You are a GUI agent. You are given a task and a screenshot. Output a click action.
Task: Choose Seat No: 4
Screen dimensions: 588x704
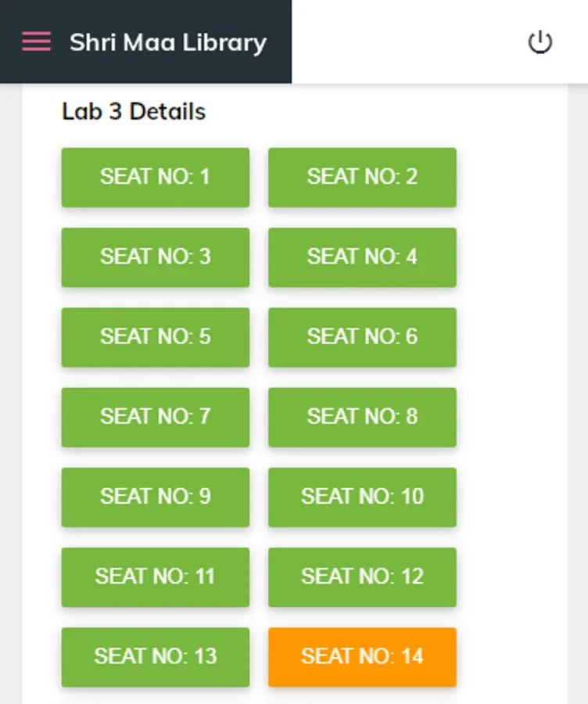point(362,257)
